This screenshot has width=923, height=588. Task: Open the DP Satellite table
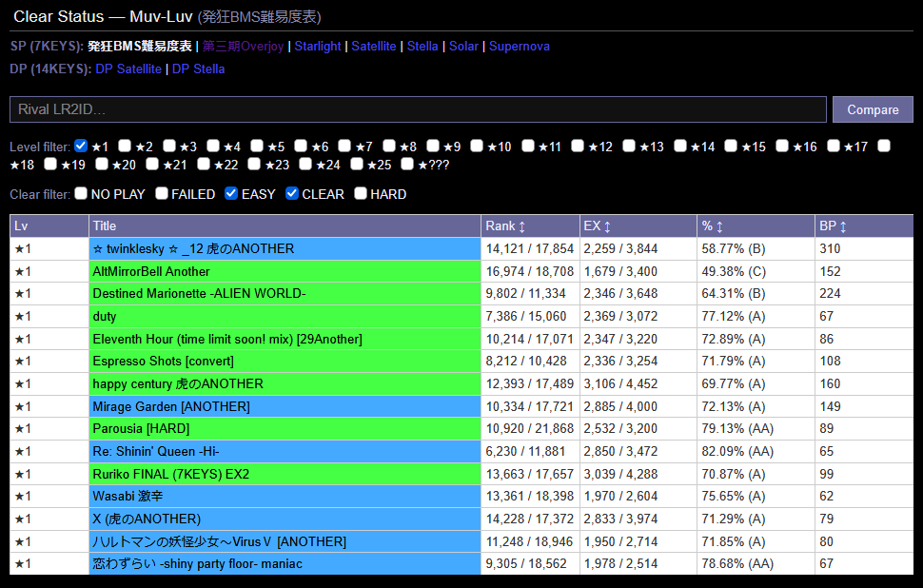pos(128,69)
